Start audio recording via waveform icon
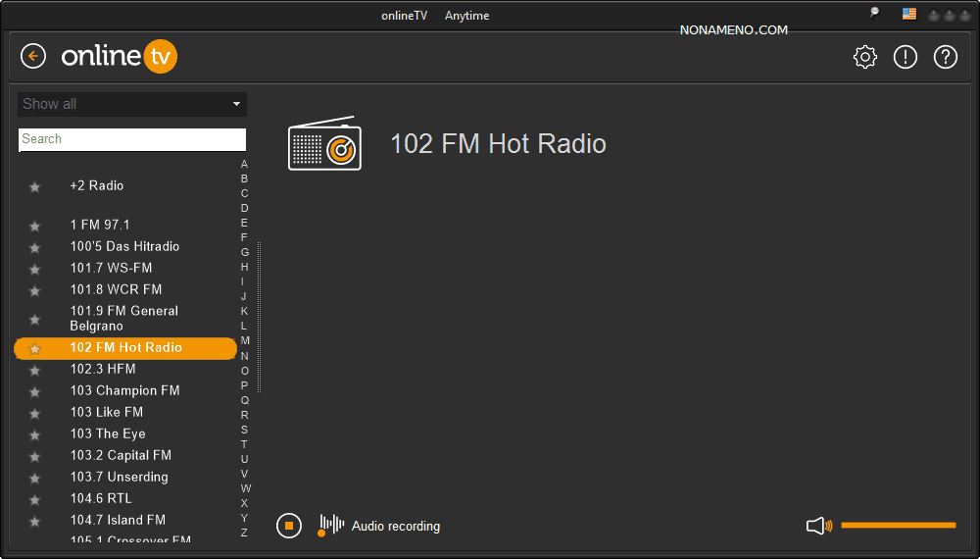This screenshot has width=980, height=559. point(331,526)
